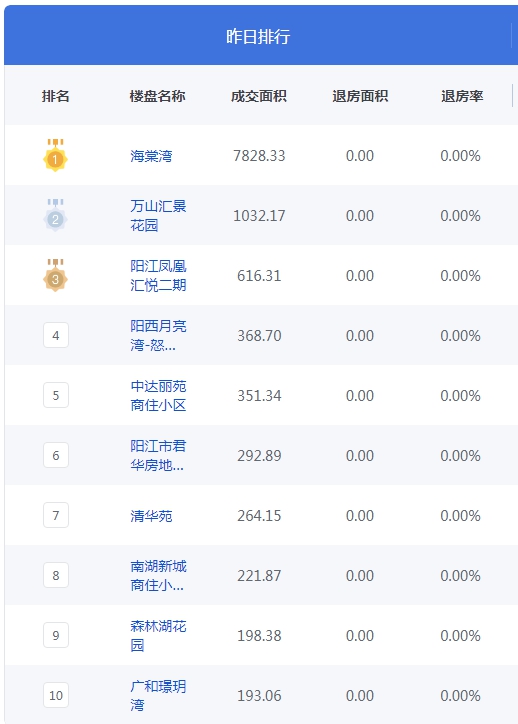The width and height of the screenshot is (518, 724).
Task: Select the rank 10 number badge
Action: (x=56, y=695)
